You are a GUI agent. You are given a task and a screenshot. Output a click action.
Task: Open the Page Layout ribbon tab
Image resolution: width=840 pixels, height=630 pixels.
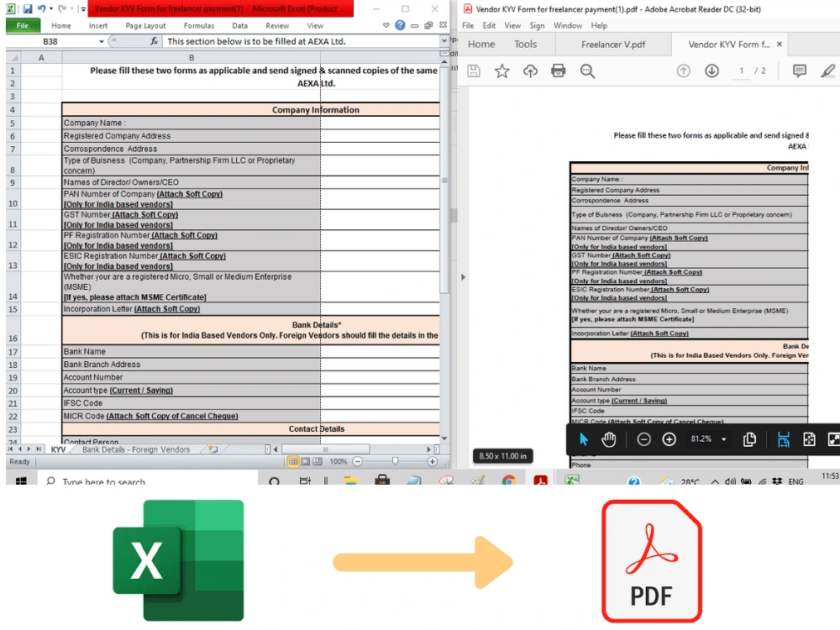[x=145, y=25]
